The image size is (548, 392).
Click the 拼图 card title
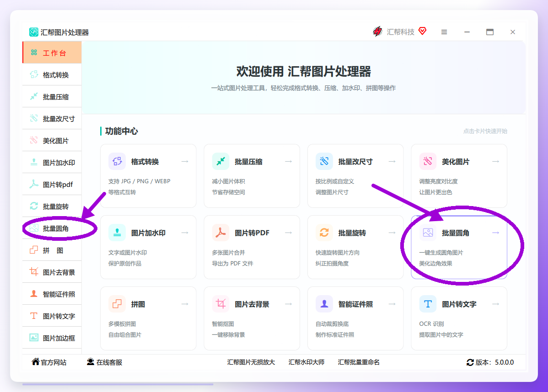tap(138, 304)
